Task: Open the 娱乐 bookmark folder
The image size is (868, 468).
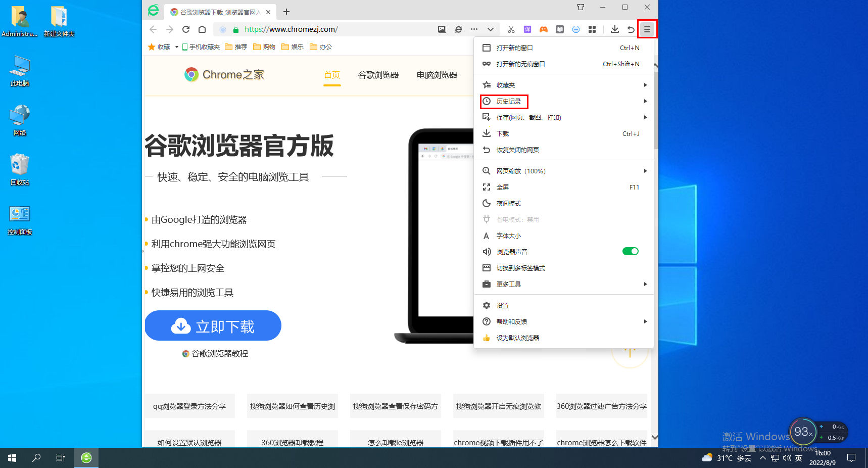Action: pyautogui.click(x=293, y=47)
